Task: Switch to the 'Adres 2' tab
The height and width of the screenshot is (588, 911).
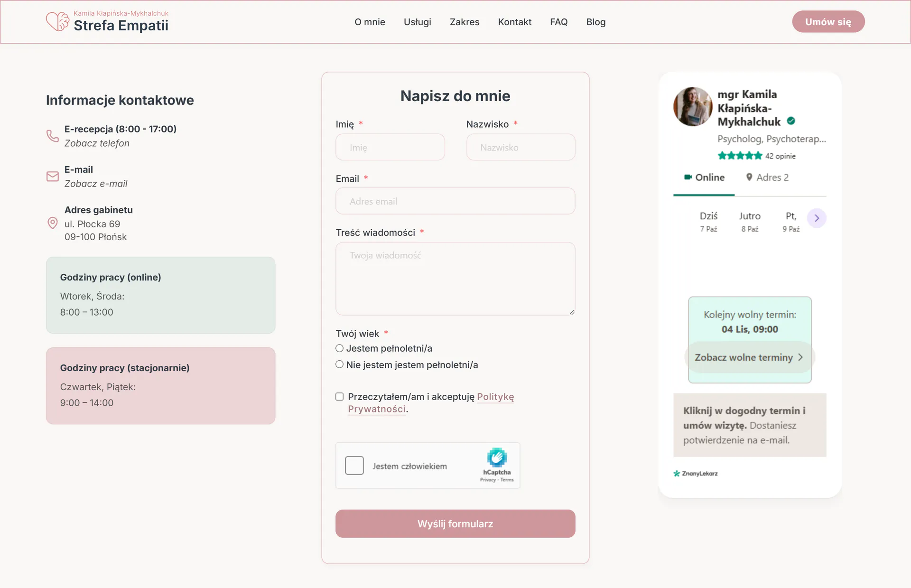Action: tap(767, 177)
